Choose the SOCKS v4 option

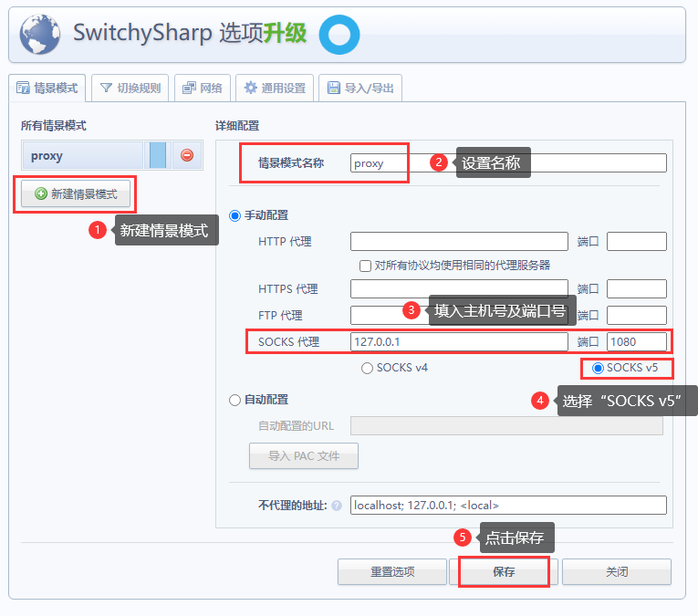point(368,369)
